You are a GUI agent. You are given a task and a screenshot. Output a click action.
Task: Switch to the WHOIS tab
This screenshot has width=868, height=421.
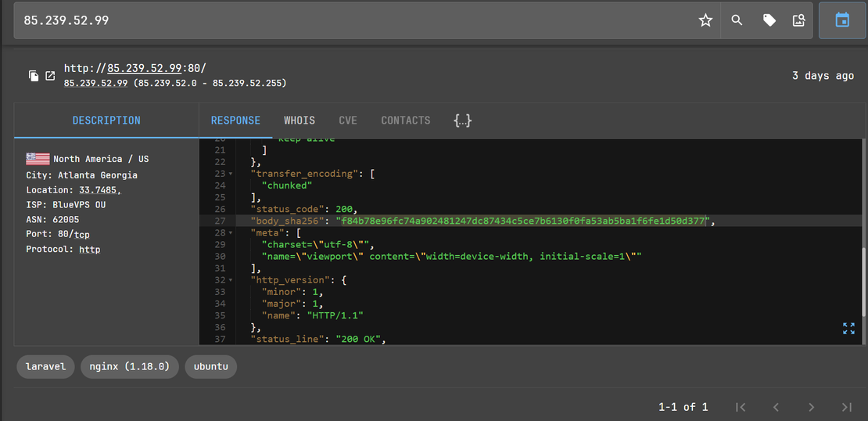[299, 121]
